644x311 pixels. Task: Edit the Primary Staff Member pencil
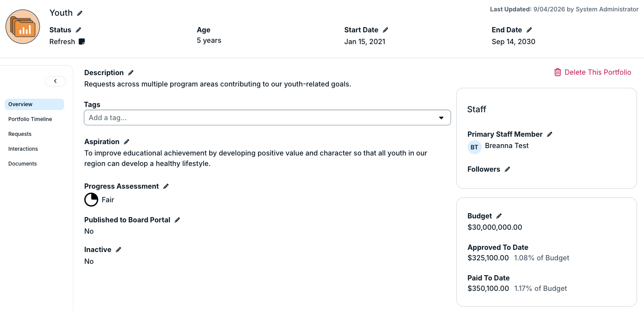[550, 135]
